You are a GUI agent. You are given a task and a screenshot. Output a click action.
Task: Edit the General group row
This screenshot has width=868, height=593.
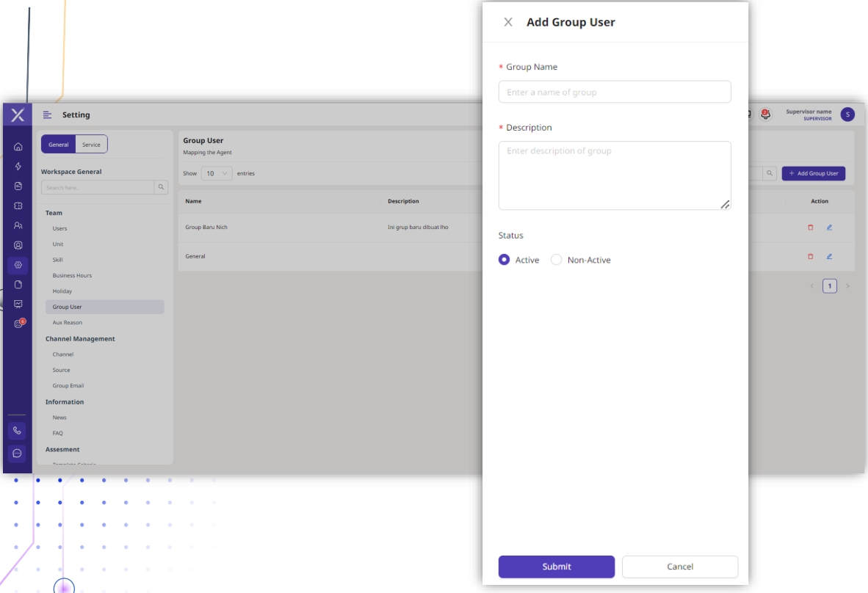click(x=829, y=257)
